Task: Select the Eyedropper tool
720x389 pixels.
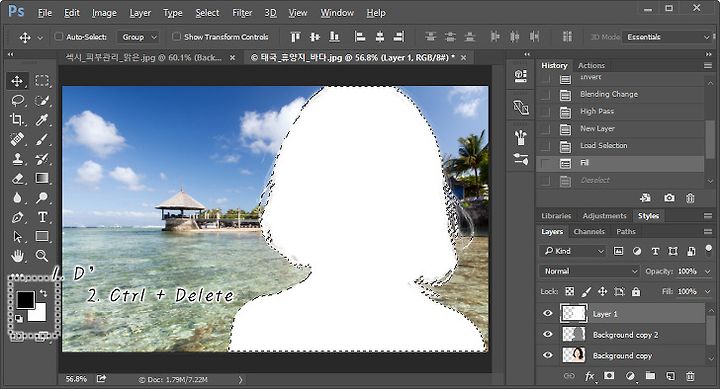Action: pos(42,119)
